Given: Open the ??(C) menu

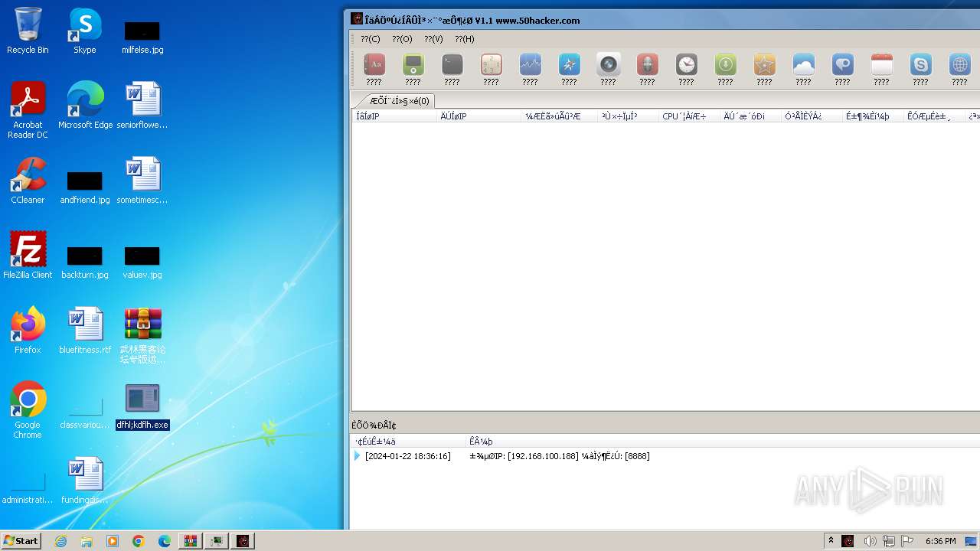Looking at the screenshot, I should (371, 39).
